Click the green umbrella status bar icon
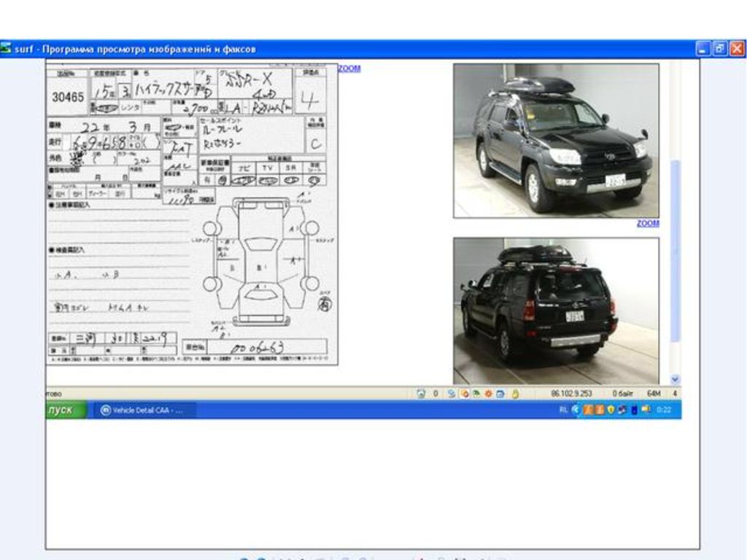747x560 pixels. point(476,394)
